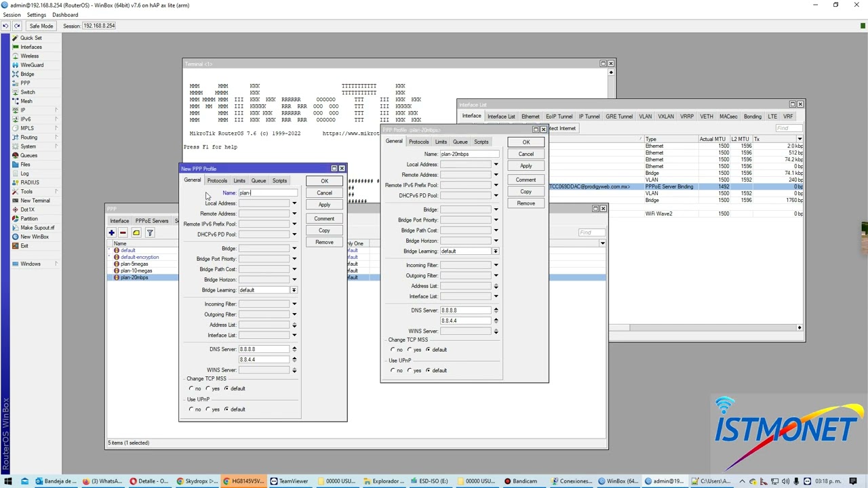Open the filter funnel in PPP window
Screen dimensions: 868x488
[150, 233]
